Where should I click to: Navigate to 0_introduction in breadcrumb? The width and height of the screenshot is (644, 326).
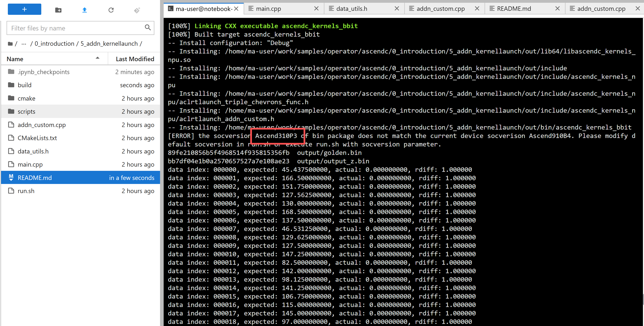tap(54, 43)
